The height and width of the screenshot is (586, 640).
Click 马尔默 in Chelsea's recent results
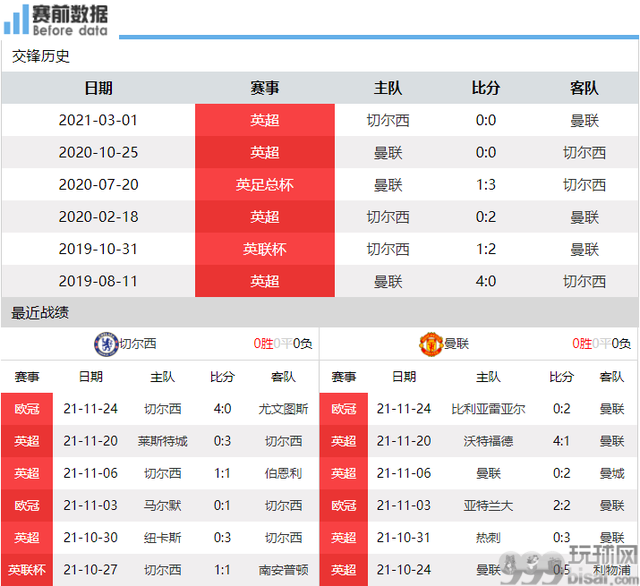coord(162,506)
